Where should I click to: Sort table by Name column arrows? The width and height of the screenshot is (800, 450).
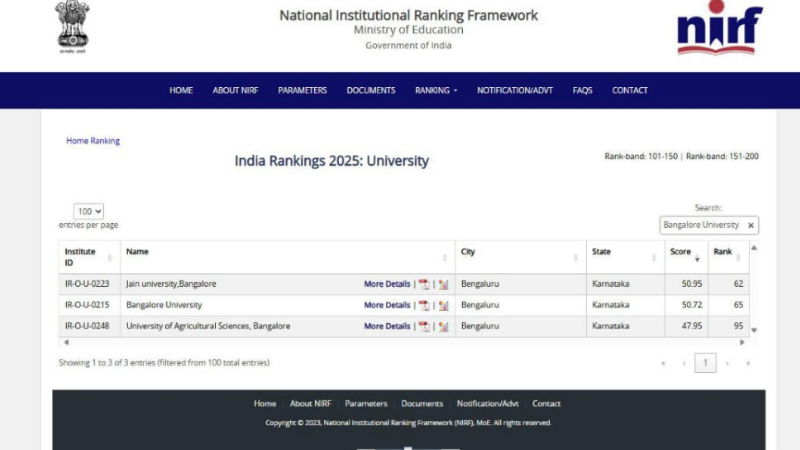(444, 258)
